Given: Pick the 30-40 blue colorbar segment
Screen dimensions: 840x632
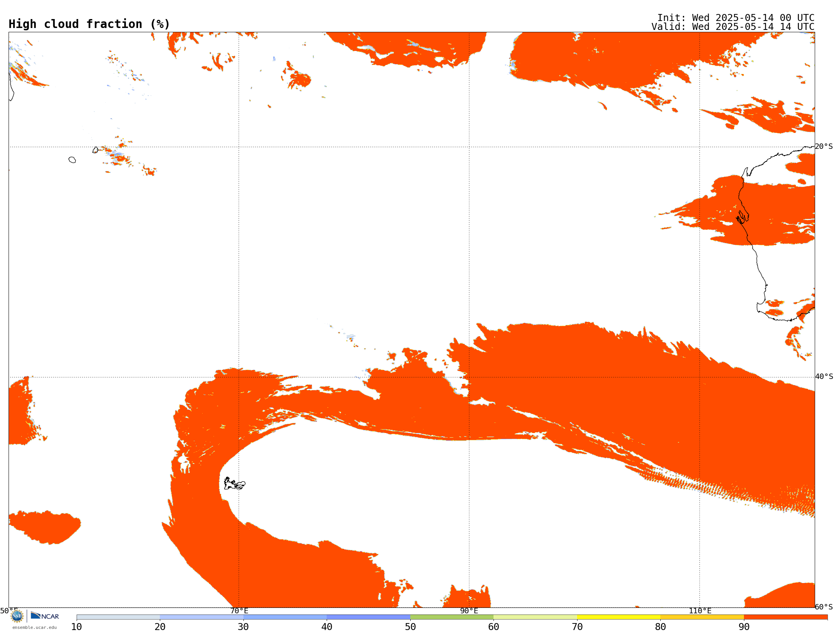Looking at the screenshot, I should tap(285, 617).
